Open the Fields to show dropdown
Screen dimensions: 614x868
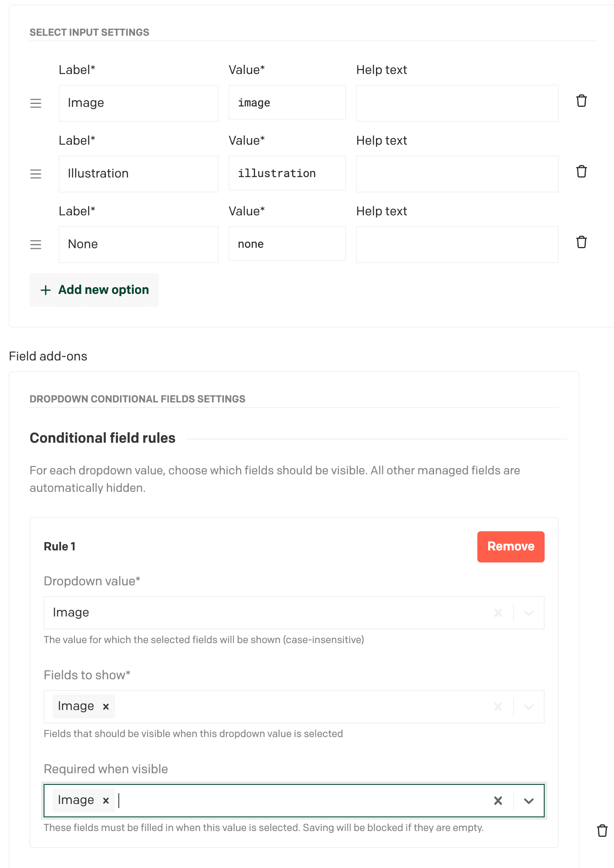pyautogui.click(x=529, y=707)
